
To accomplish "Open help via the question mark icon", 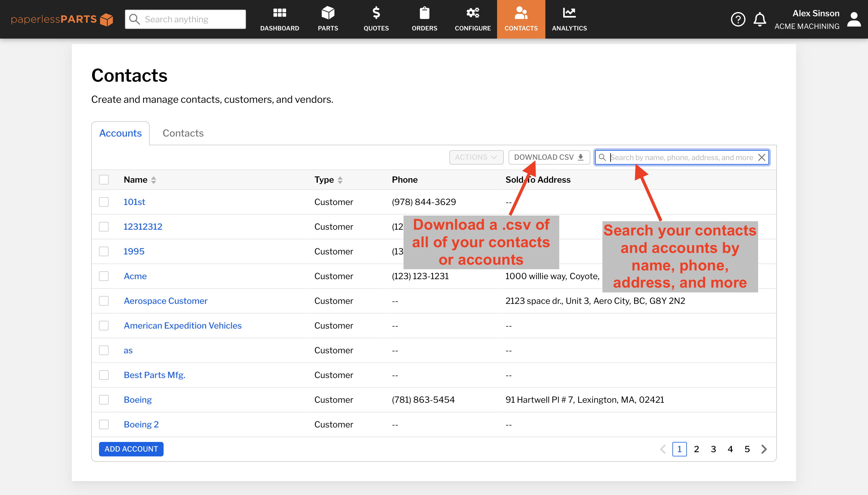I will (738, 19).
